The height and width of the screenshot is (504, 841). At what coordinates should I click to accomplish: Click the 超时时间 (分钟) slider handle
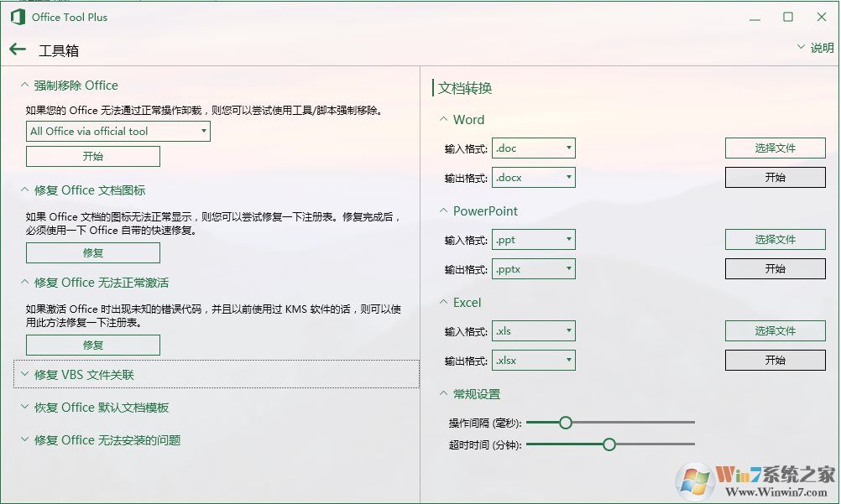coord(609,444)
